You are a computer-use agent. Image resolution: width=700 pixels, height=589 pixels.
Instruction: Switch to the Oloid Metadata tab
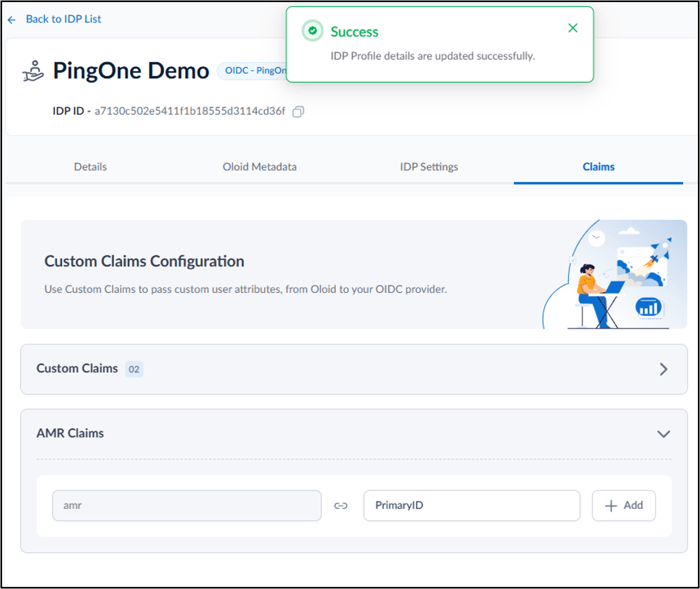coord(260,167)
